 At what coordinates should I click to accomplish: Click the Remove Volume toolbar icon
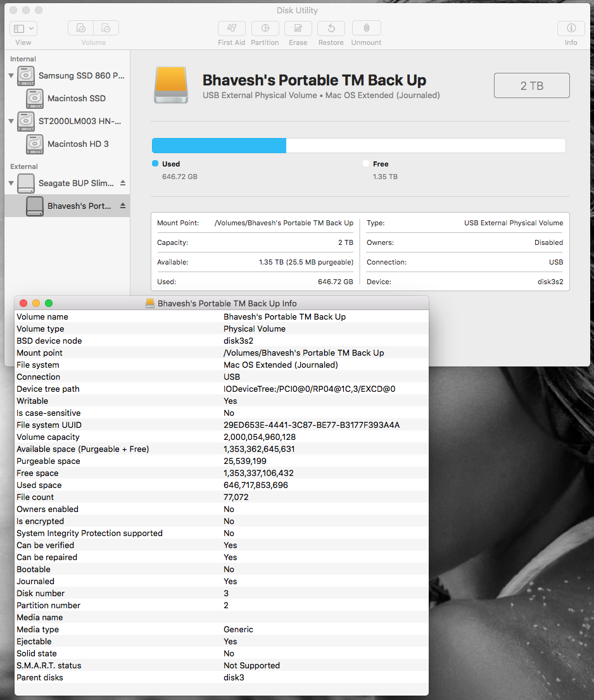(x=106, y=28)
